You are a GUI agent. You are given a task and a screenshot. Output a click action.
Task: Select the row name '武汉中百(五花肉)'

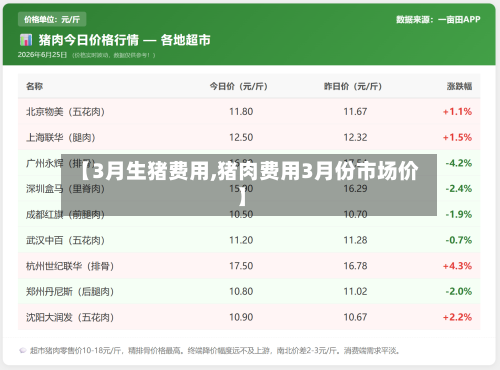(x=66, y=240)
